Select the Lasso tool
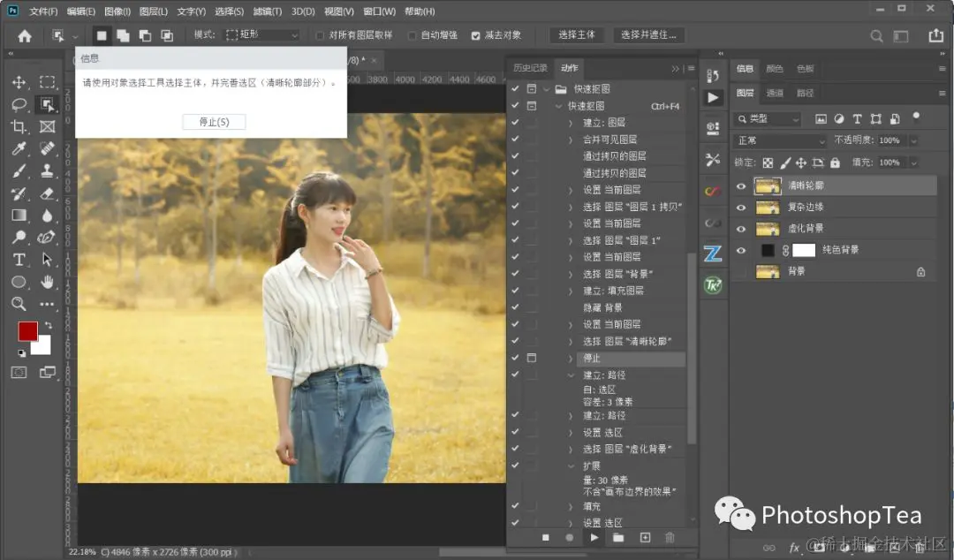The width and height of the screenshot is (954, 560). coord(19,105)
